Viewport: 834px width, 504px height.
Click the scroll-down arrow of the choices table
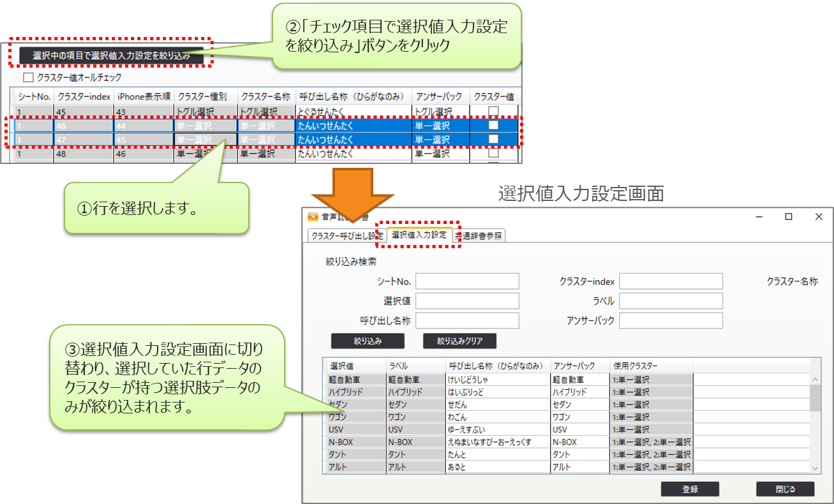[815, 468]
